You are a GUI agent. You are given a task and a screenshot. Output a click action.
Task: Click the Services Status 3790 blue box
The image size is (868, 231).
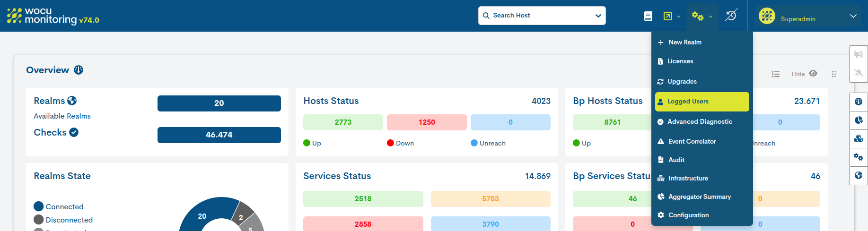click(x=491, y=224)
